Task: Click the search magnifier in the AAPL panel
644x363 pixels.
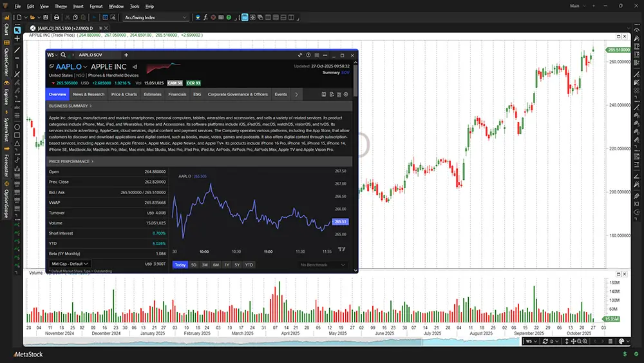Action: [x=63, y=55]
